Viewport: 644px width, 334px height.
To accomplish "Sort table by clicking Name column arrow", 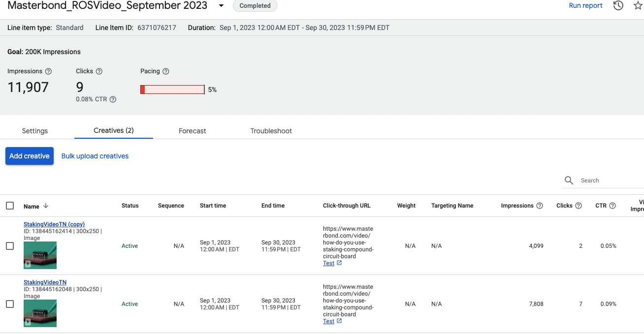I will click(46, 206).
